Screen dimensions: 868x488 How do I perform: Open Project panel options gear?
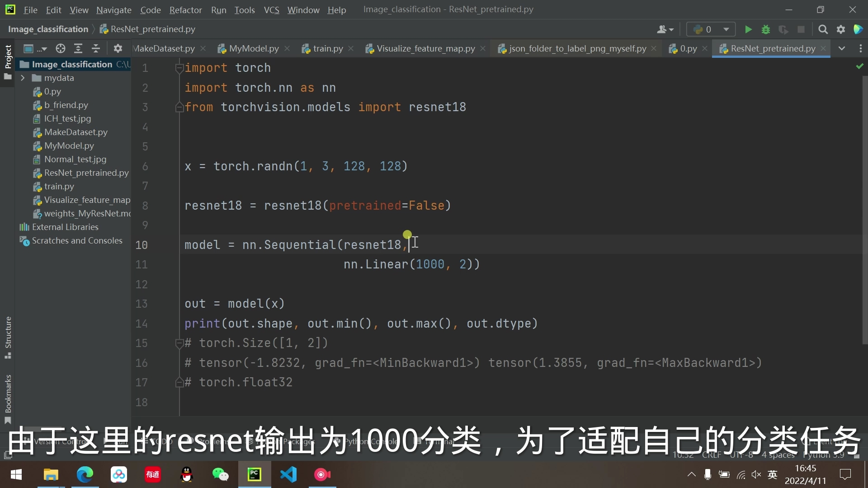(x=118, y=49)
